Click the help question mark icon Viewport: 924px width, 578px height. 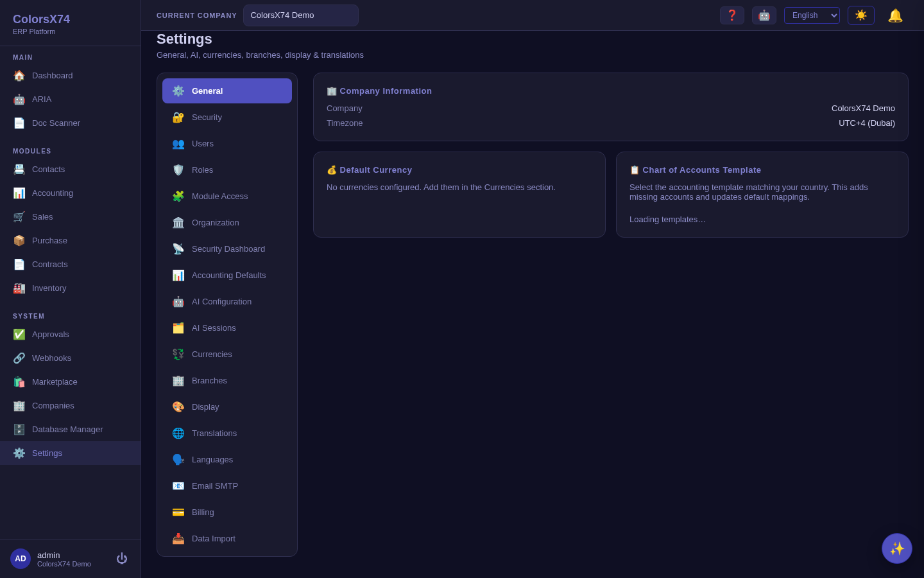tap(732, 15)
